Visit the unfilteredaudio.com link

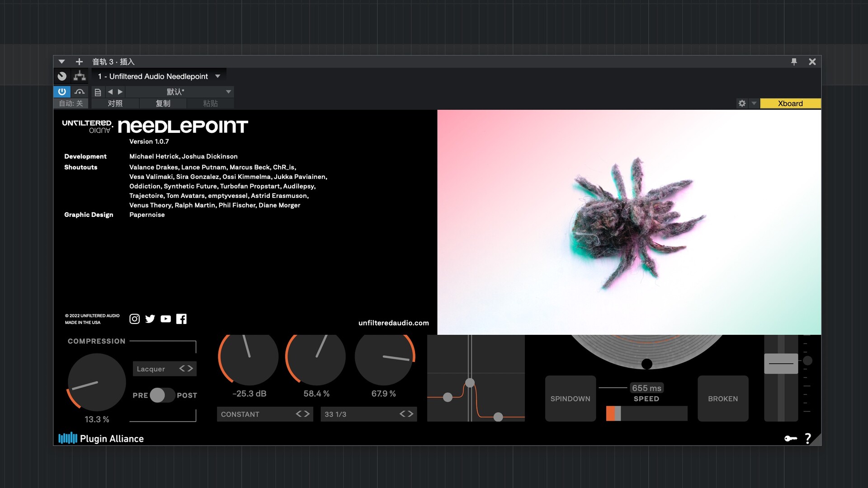pyautogui.click(x=393, y=323)
